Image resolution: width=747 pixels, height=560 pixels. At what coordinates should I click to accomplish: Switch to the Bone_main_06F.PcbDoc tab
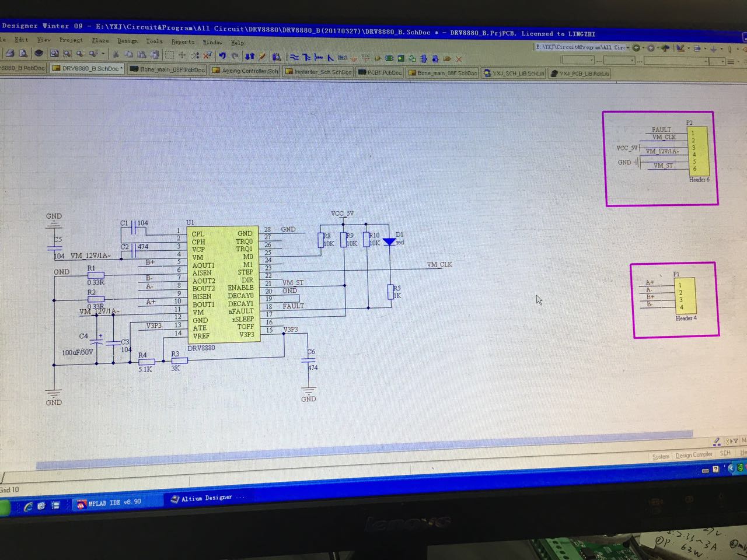pos(168,70)
